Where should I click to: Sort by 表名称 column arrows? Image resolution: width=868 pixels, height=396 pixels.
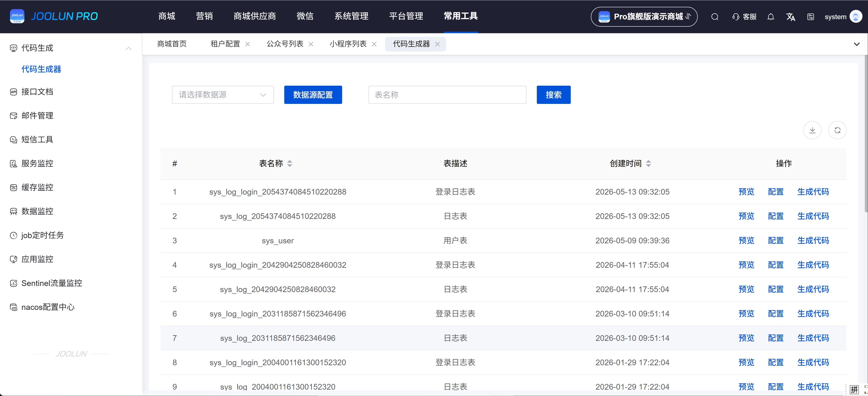coord(290,164)
